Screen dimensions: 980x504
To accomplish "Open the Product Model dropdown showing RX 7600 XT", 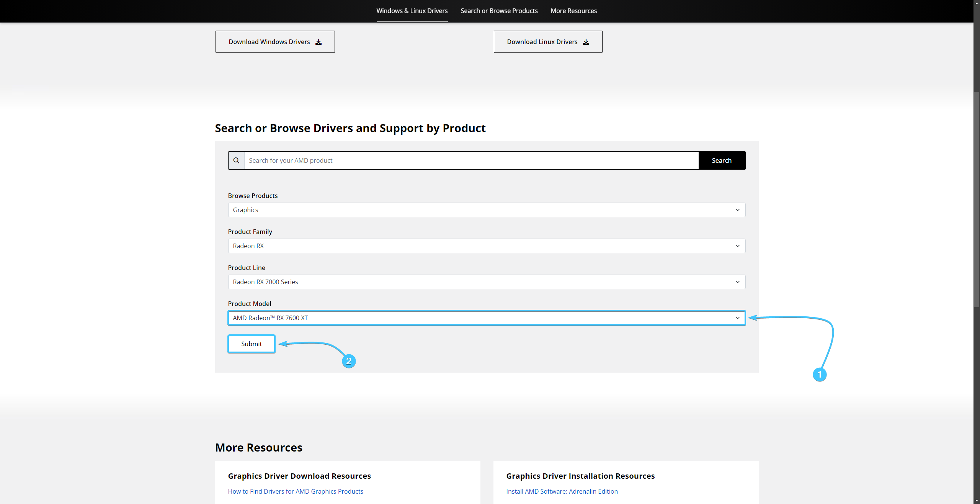I will click(x=487, y=318).
